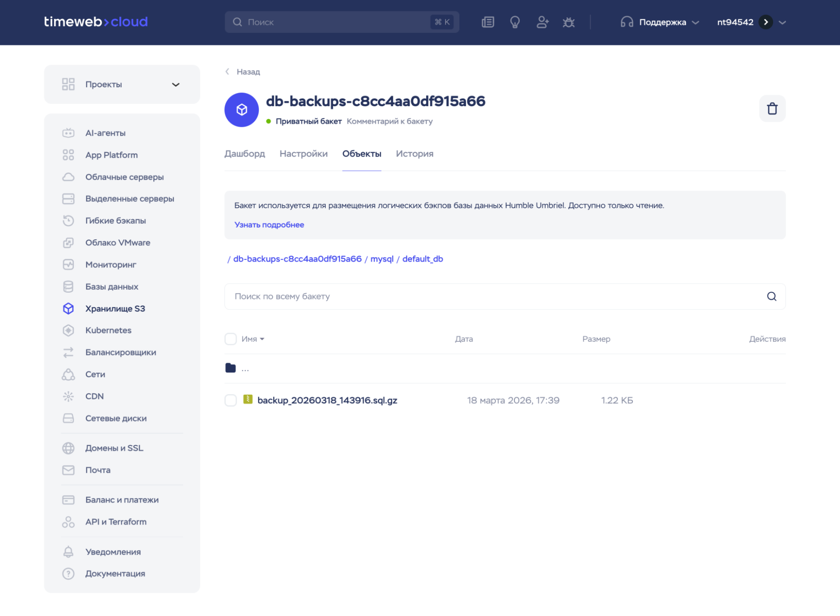Viewport: 840px width, 616px height.
Task: Open the Поддержка dropdown menu
Action: 662,22
